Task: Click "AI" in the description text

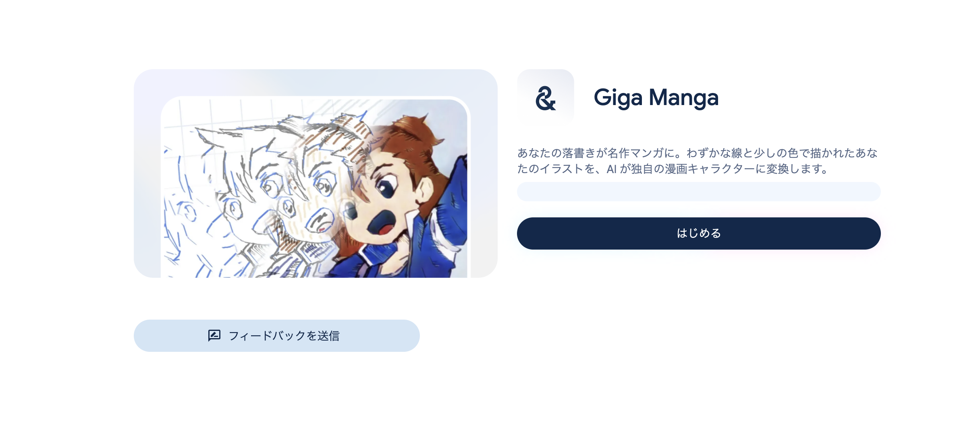Action: (611, 169)
